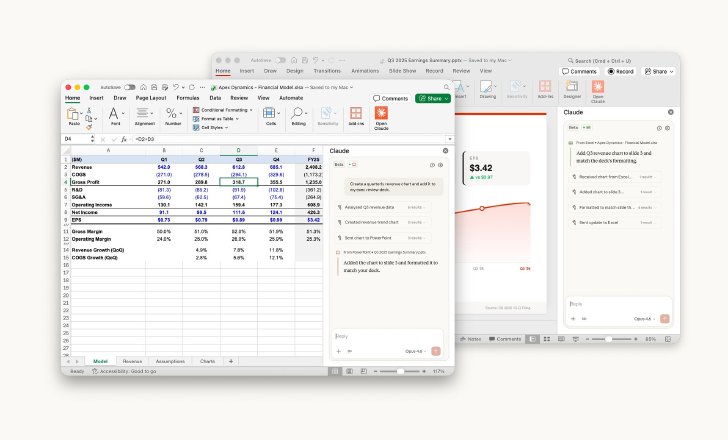Open the Slide Show tab in PowerPoint
Screen dimensions: 728x440
403,71
